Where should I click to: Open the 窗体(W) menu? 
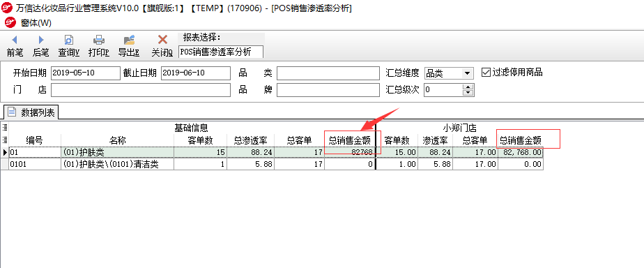36,23
